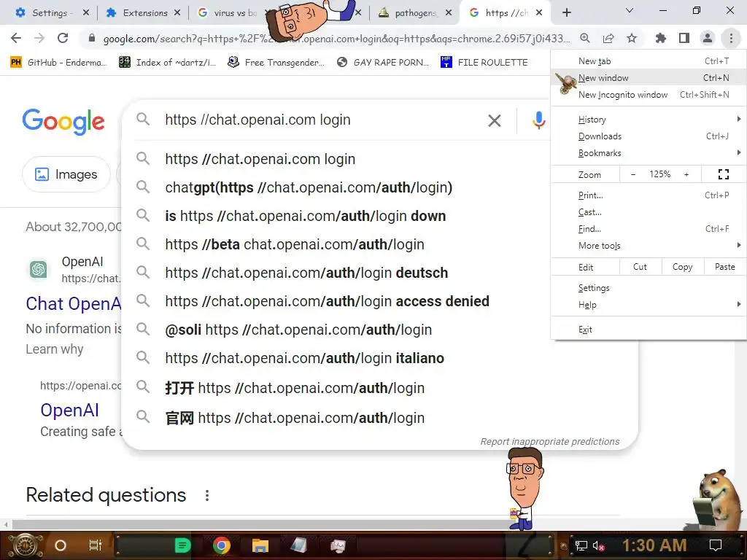Choose New Incognito window
The image size is (747, 560).
pos(649,94)
